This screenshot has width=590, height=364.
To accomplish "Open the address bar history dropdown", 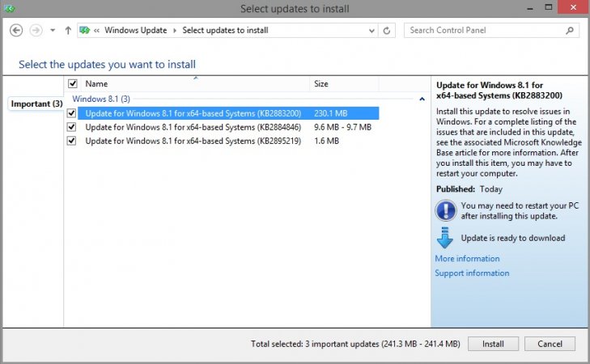I will [x=371, y=31].
